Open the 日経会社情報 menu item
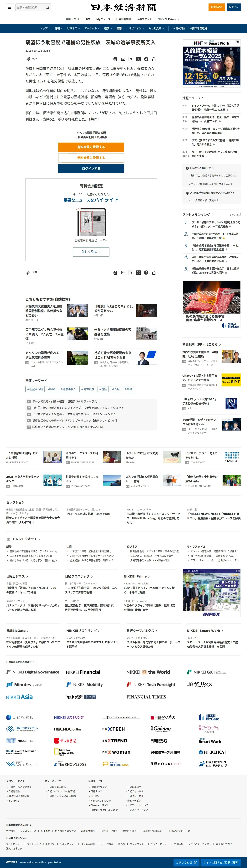247x868 pixels. pyautogui.click(x=123, y=19)
